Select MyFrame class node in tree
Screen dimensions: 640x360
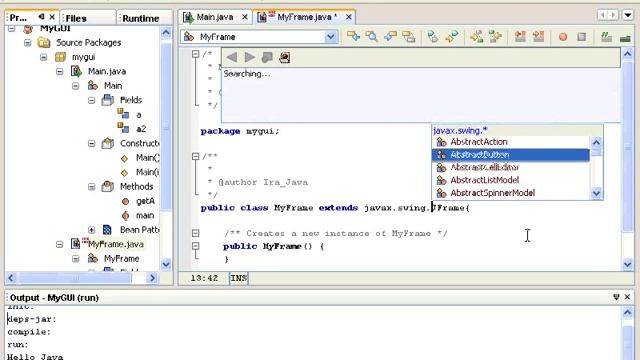coord(121,258)
